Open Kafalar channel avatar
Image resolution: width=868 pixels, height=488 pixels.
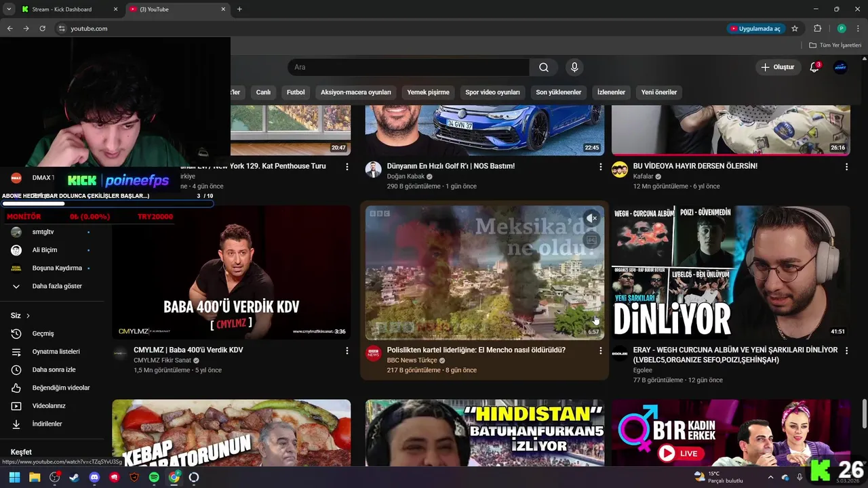click(x=620, y=169)
